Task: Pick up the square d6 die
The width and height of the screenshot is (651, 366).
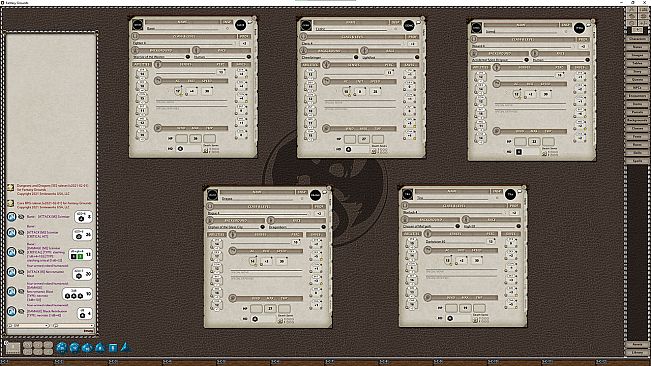Action: [113, 347]
